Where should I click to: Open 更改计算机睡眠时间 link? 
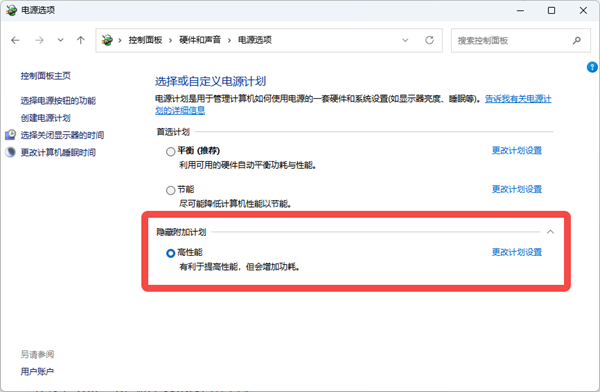[58, 152]
